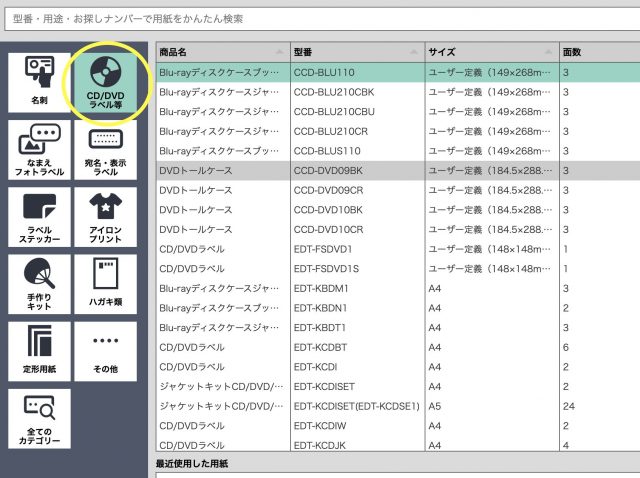Image resolution: width=640 pixels, height=478 pixels.
Task: Show 全てのカテゴリー all categories
Action: point(39,418)
